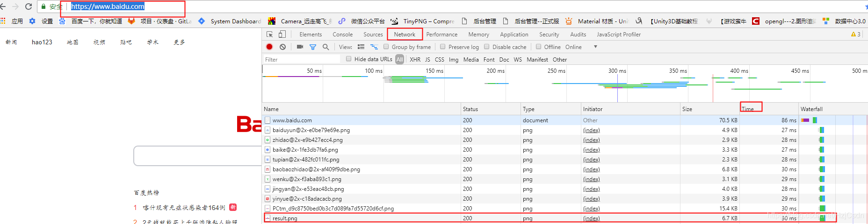Select the All filter type
The width and height of the screenshot is (868, 224).
click(x=399, y=59)
